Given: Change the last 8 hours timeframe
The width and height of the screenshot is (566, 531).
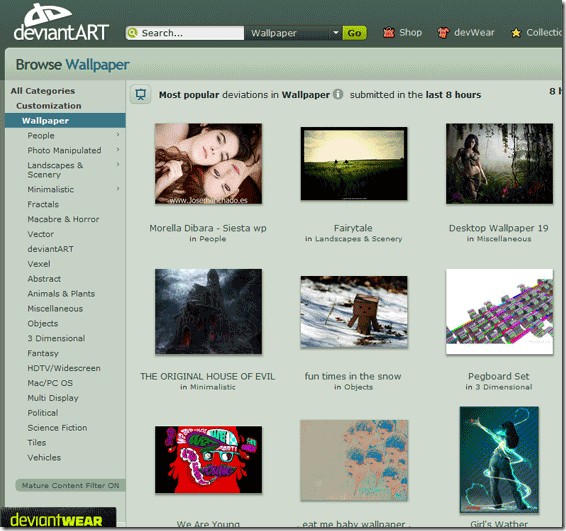Looking at the screenshot, I should click(453, 95).
